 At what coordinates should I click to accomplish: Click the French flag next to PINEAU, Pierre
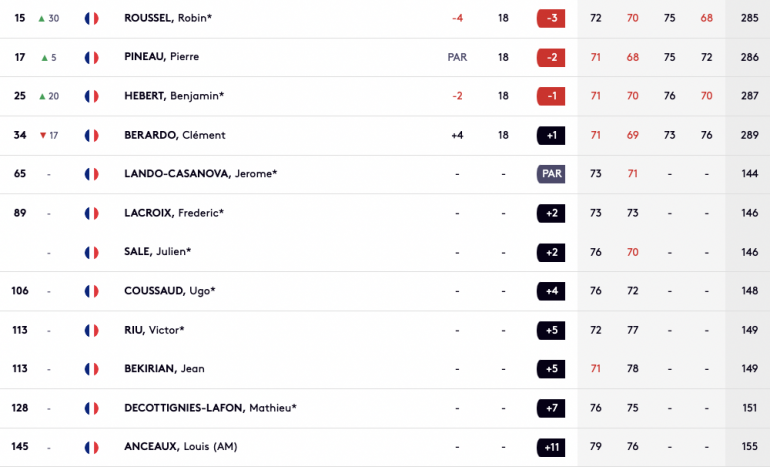(x=91, y=57)
